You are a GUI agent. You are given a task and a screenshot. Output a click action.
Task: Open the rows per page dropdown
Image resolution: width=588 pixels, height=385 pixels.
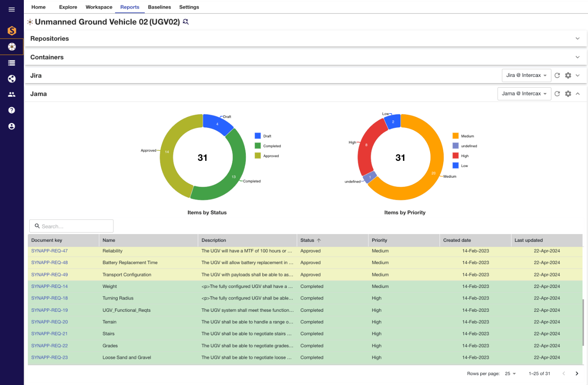tap(510, 373)
